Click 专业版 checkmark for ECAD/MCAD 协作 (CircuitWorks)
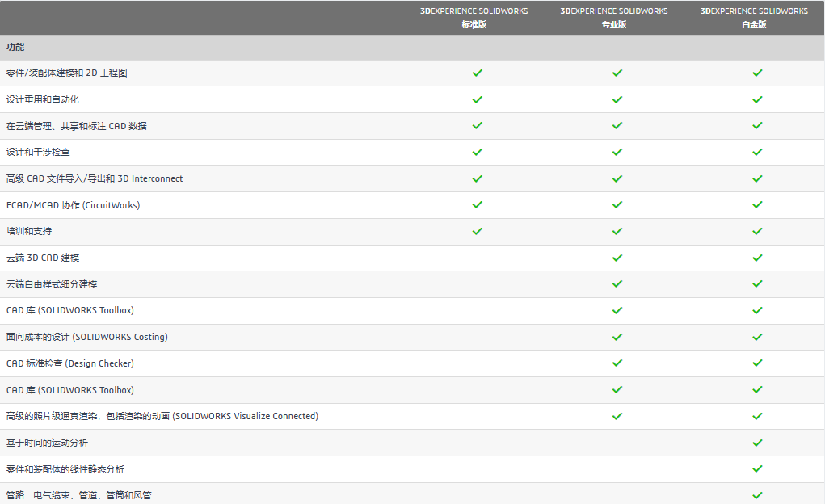This screenshot has width=825, height=504. 617,204
